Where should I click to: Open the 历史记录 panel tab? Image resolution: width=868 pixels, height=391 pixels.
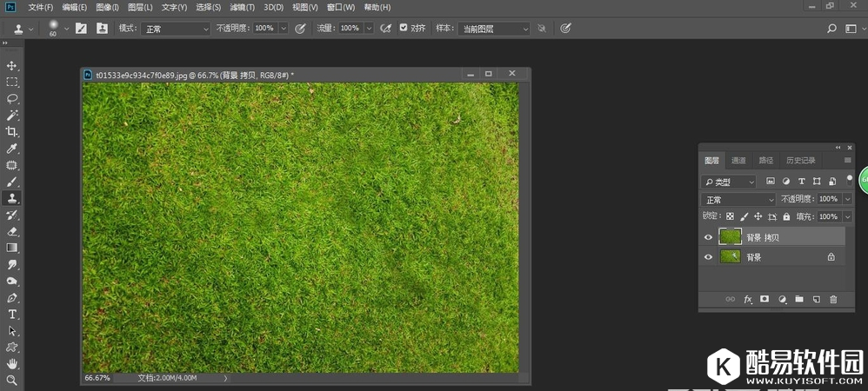point(801,161)
